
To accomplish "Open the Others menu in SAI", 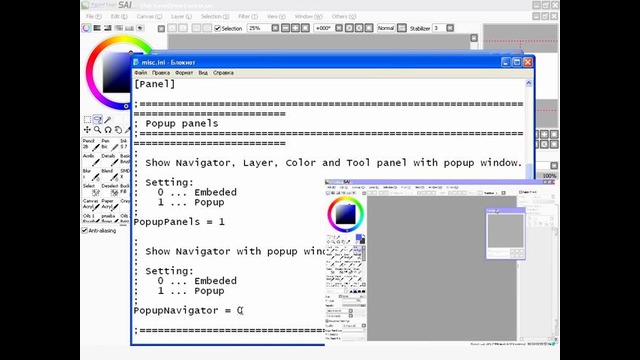I will [x=344, y=16].
